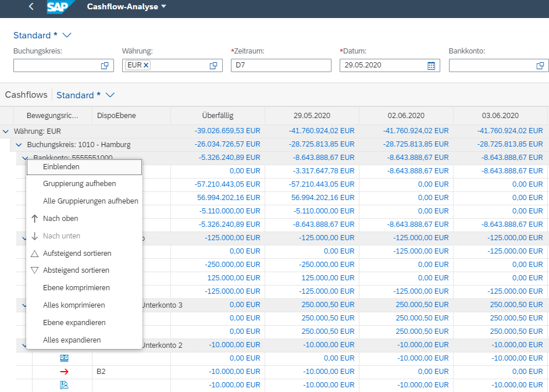Click the back navigation arrow

[31, 7]
